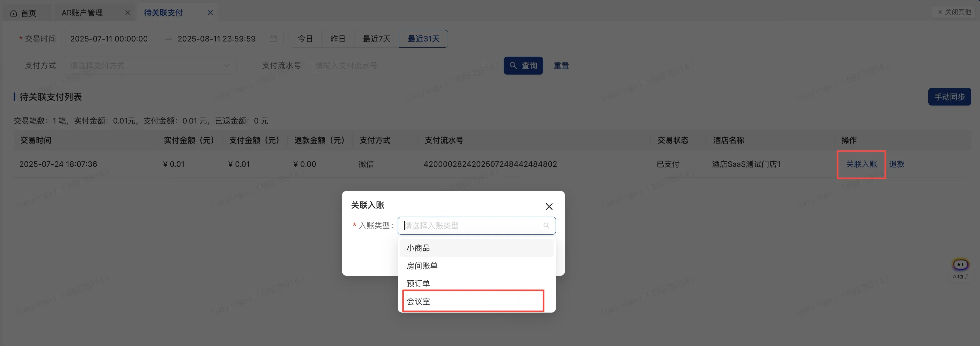
Task: Select the 昨日 quick range
Action: (x=338, y=39)
